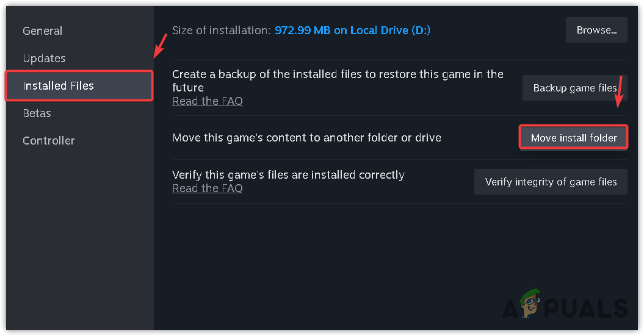Click the 972.99 MB on Local Drive text
Viewport: 644px width, 336px height.
click(352, 30)
